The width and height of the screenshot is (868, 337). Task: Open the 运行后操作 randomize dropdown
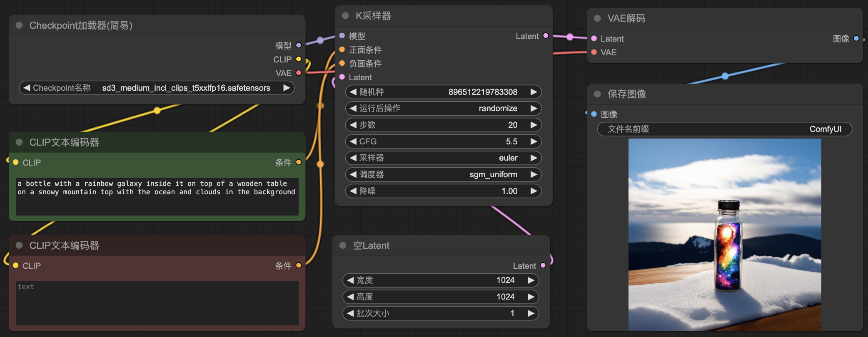tap(443, 109)
